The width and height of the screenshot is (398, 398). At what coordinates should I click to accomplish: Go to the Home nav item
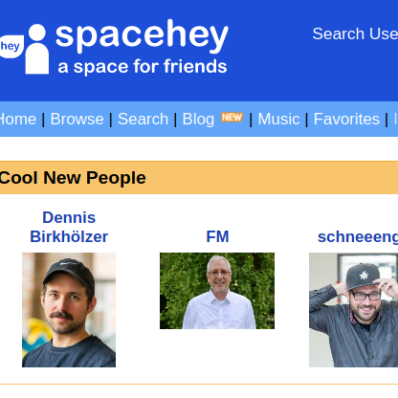[x=18, y=119]
